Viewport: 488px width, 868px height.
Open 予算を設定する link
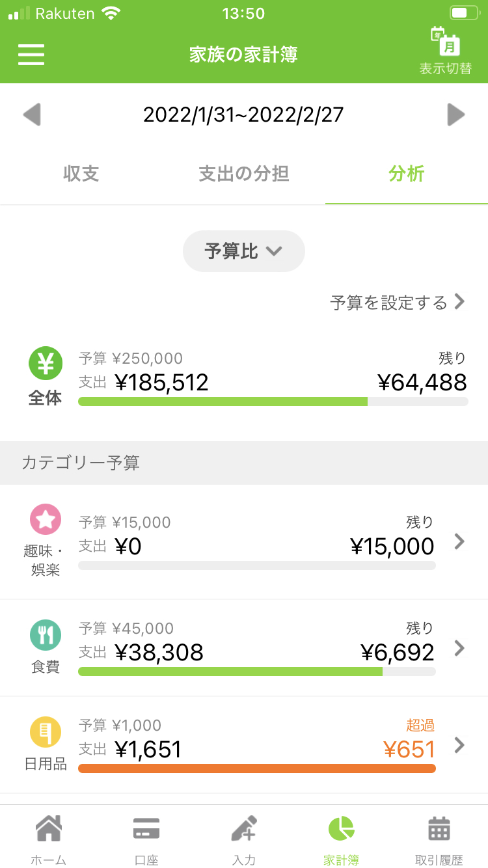tap(398, 302)
